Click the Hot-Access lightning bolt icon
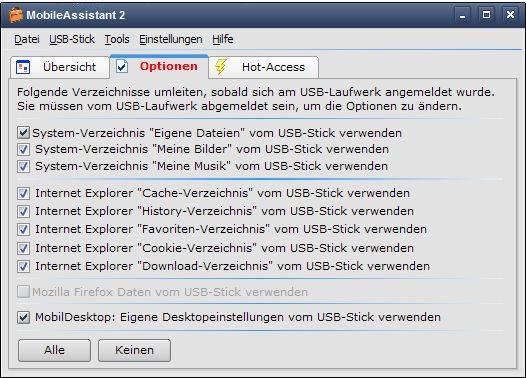526x378 pixels. tap(221, 67)
